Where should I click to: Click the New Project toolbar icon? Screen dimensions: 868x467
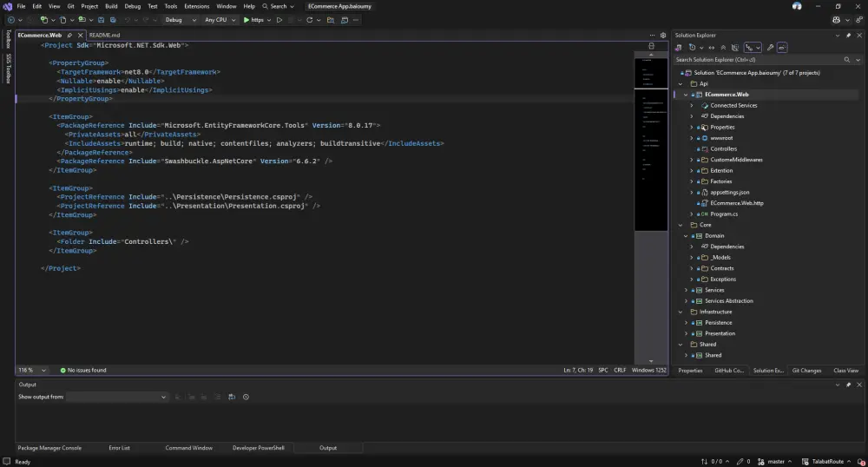click(44, 20)
